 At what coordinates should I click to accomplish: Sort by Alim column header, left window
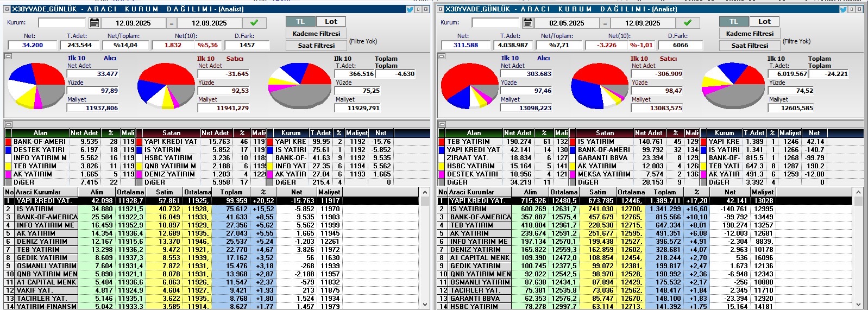point(97,192)
